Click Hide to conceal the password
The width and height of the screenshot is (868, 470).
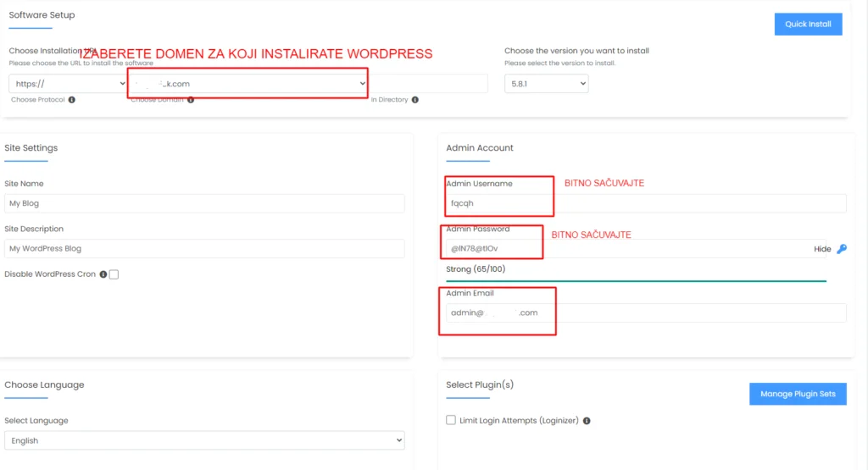click(822, 249)
